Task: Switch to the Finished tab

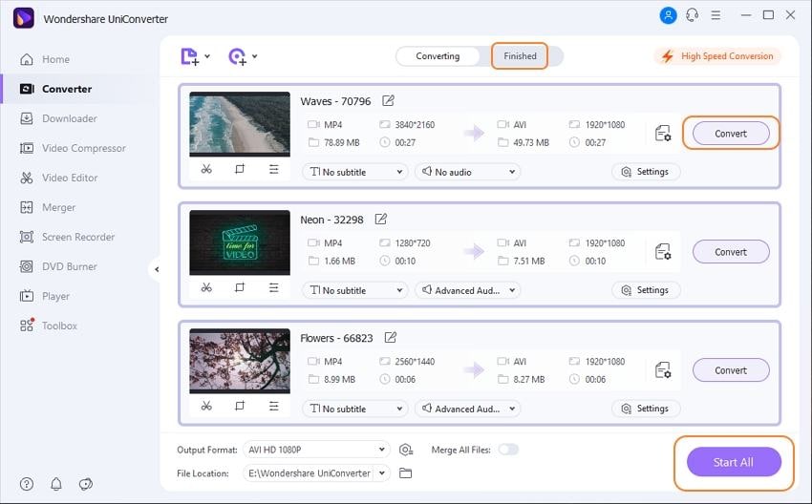Action: pyautogui.click(x=520, y=56)
